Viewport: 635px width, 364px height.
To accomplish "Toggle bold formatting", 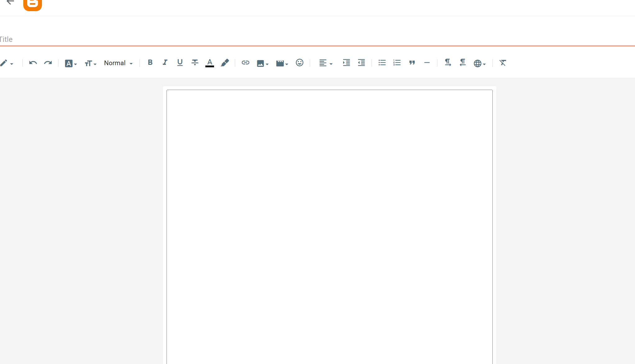I will point(150,62).
